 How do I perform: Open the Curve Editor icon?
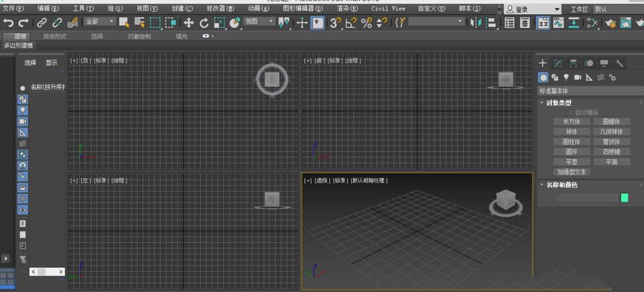point(558,23)
